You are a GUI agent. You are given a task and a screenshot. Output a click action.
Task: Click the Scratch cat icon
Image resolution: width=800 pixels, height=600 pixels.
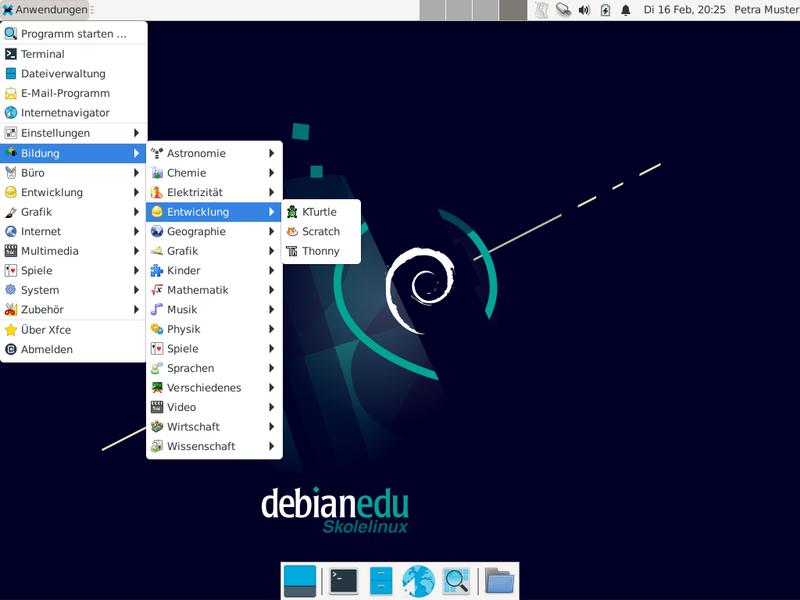coord(292,231)
